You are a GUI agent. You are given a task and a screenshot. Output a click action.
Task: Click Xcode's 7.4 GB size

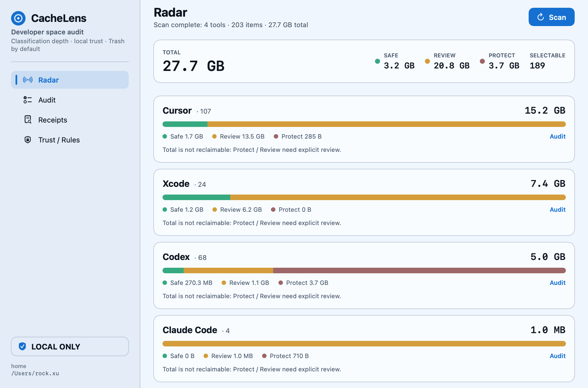(x=548, y=184)
